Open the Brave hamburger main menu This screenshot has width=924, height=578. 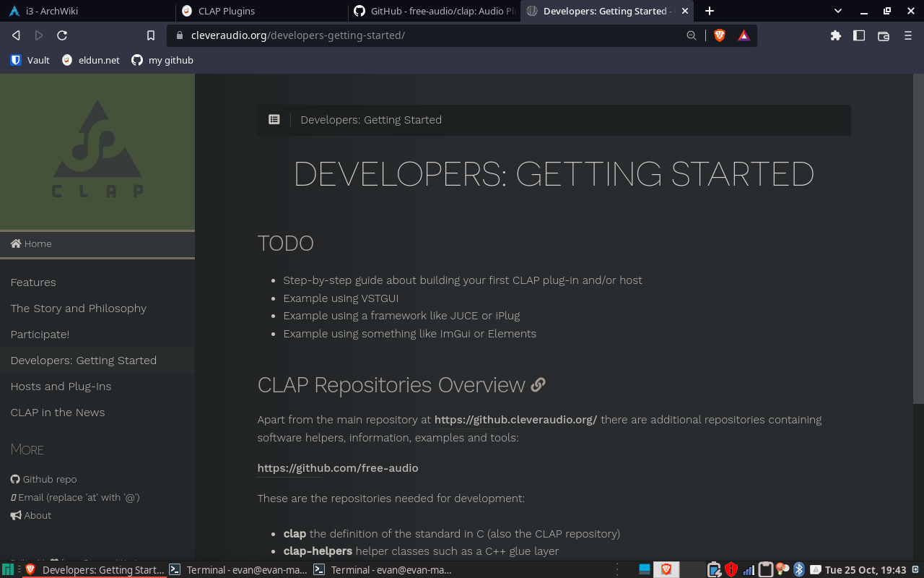click(x=908, y=35)
